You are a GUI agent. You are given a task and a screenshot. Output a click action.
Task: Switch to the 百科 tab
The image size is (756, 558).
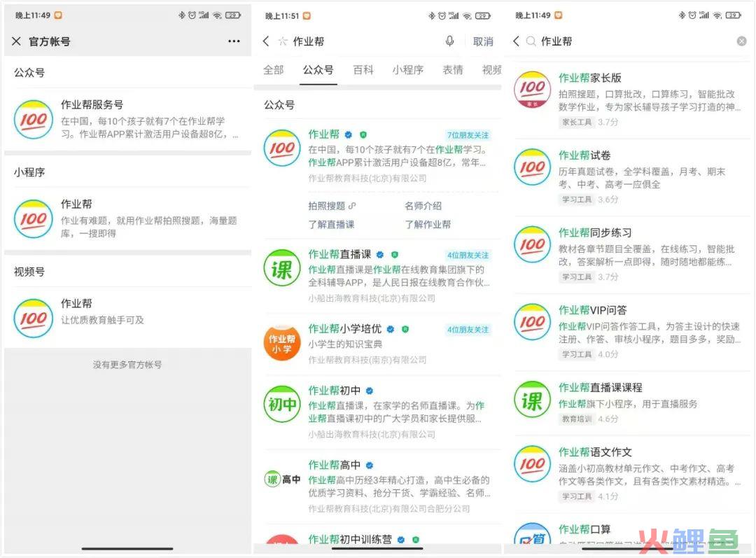coord(363,70)
